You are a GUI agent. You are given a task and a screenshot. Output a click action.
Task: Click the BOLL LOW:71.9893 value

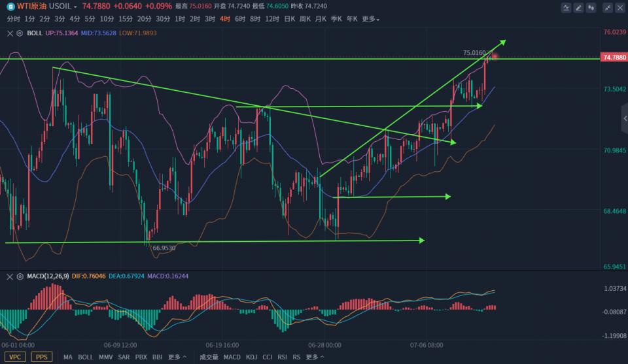[137, 33]
